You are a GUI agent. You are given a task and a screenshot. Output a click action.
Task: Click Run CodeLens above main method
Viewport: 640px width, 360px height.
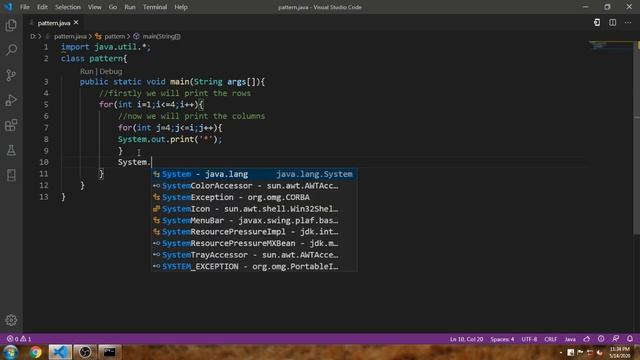pos(87,71)
